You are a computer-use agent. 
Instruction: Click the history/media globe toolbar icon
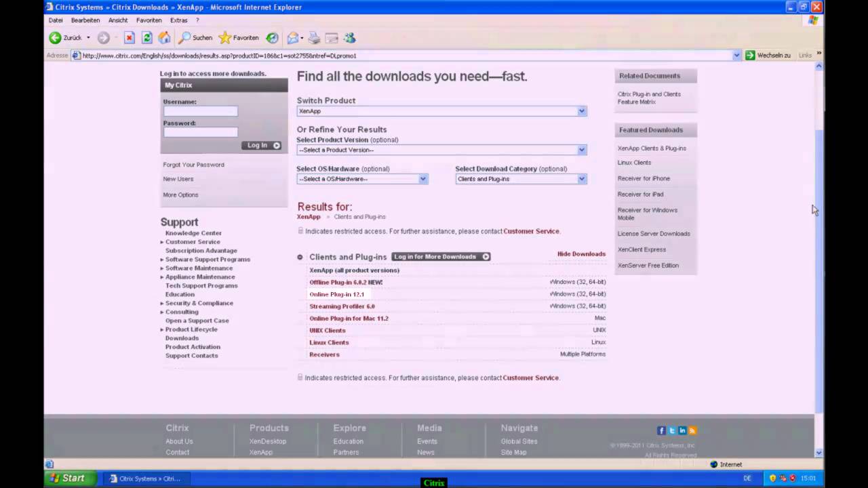point(272,38)
